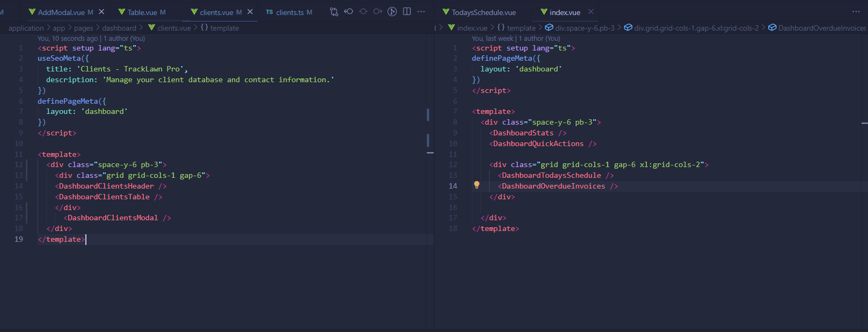This screenshot has width=868, height=332.
Task: Click the open changes with previous revision icon
Action: point(348,12)
